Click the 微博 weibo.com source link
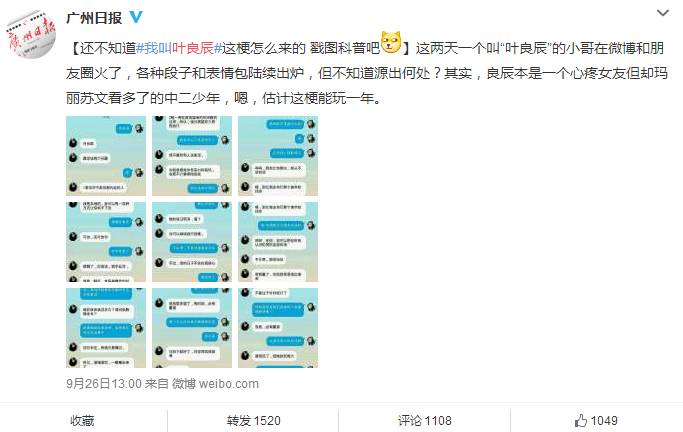 (x=215, y=384)
